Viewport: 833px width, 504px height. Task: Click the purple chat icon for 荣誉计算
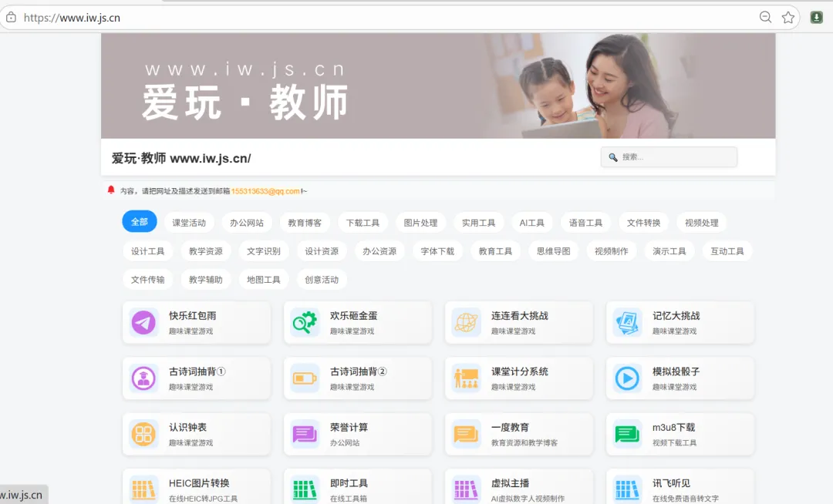tap(305, 434)
